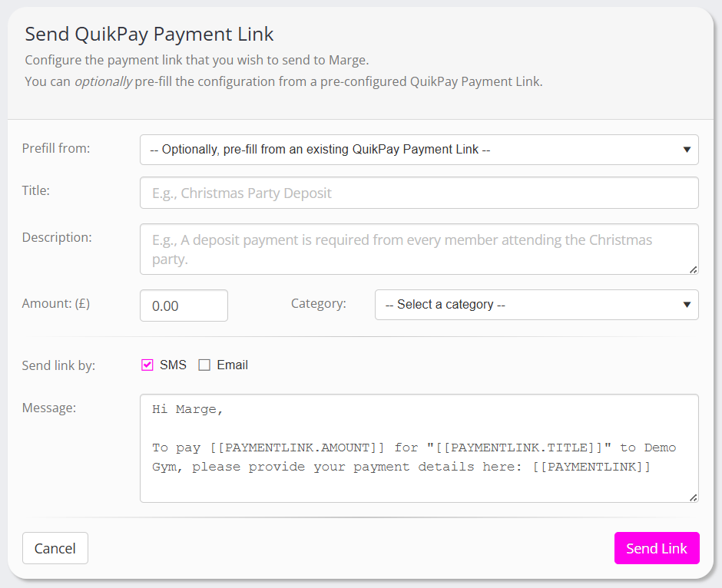This screenshot has width=722, height=588.
Task: Select the Amount (£) field
Action: (184, 306)
